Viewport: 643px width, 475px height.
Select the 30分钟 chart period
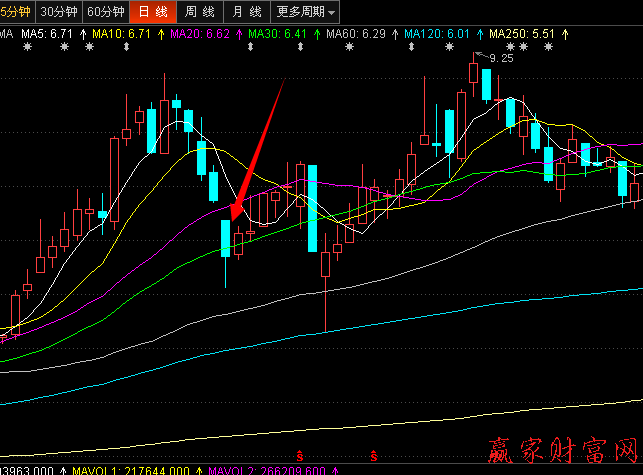[x=58, y=12]
